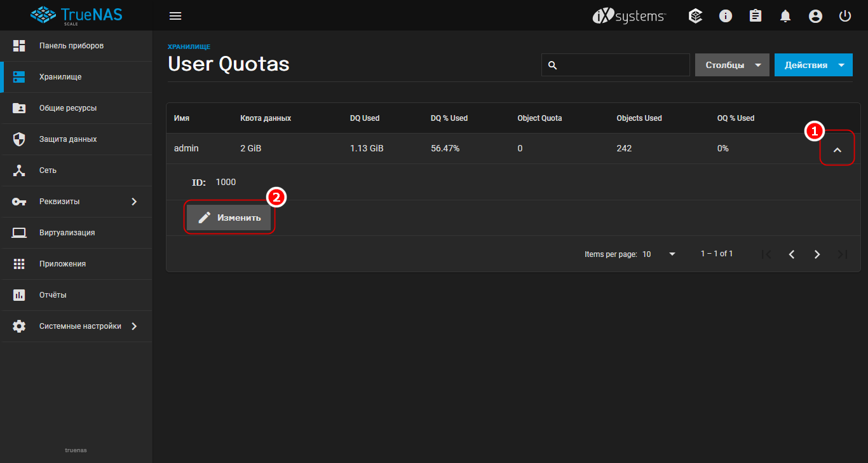
Task: Open the alerts bell icon
Action: point(785,16)
